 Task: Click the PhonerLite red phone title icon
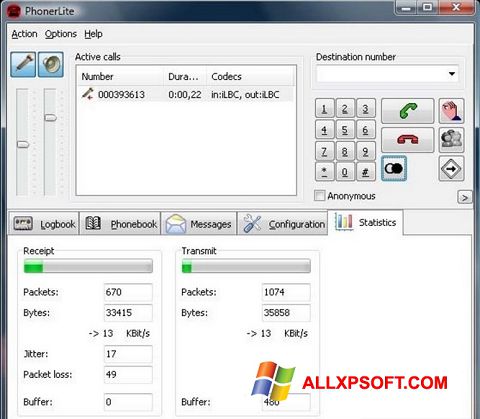click(14, 11)
